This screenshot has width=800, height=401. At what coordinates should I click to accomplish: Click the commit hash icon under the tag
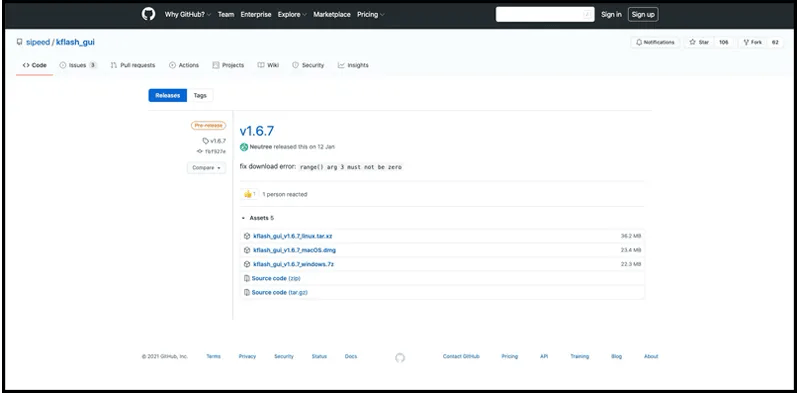pyautogui.click(x=199, y=152)
